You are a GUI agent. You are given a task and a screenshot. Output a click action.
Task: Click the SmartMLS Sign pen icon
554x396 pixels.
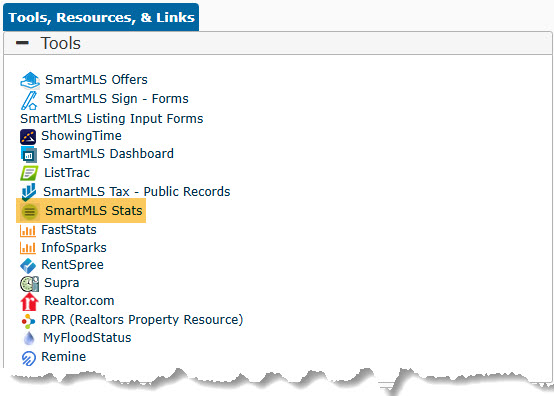(29, 100)
